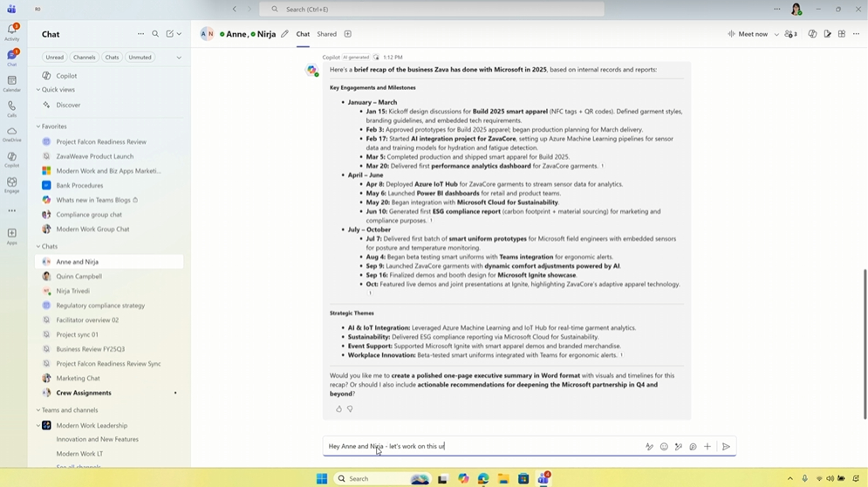Open the Apps store in the left rail
The image size is (868, 487).
click(x=11, y=236)
